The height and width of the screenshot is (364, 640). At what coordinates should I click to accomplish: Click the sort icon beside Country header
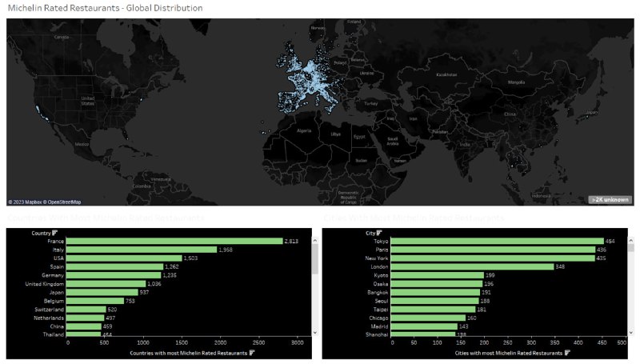[x=56, y=233]
